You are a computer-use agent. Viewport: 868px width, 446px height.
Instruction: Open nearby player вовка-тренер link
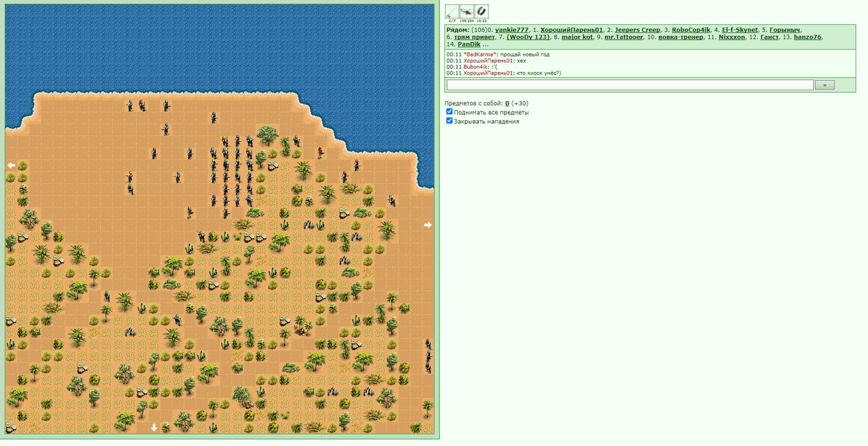pyautogui.click(x=679, y=37)
